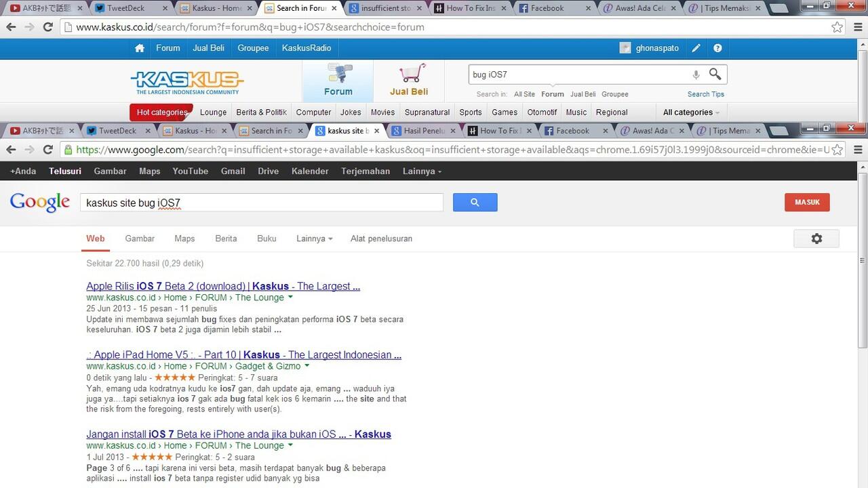Click the Kaskus search magnifier icon
Image resolution: width=868 pixels, height=488 pixels.
coord(715,74)
